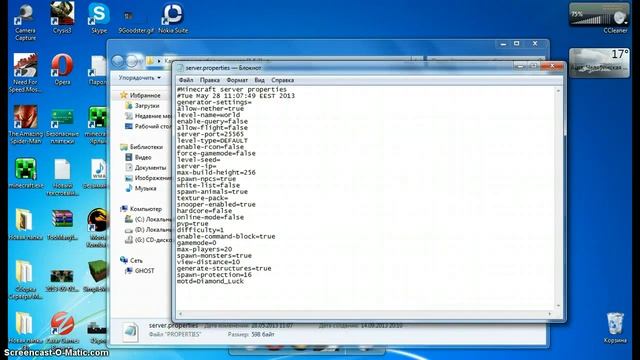Select Загрузки in Explorer sidebar
Viewport: 640px width, 360px height.
147,105
